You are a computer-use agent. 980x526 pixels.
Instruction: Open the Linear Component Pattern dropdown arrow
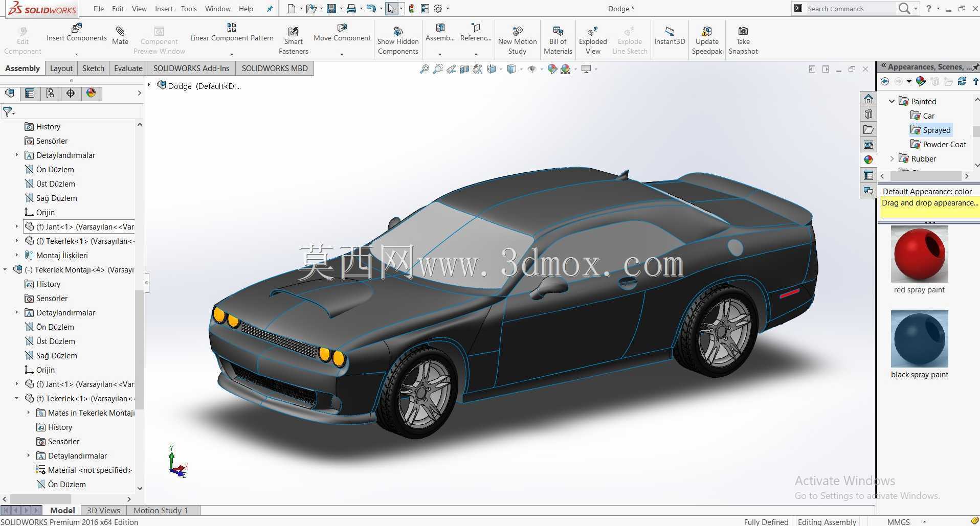click(232, 54)
